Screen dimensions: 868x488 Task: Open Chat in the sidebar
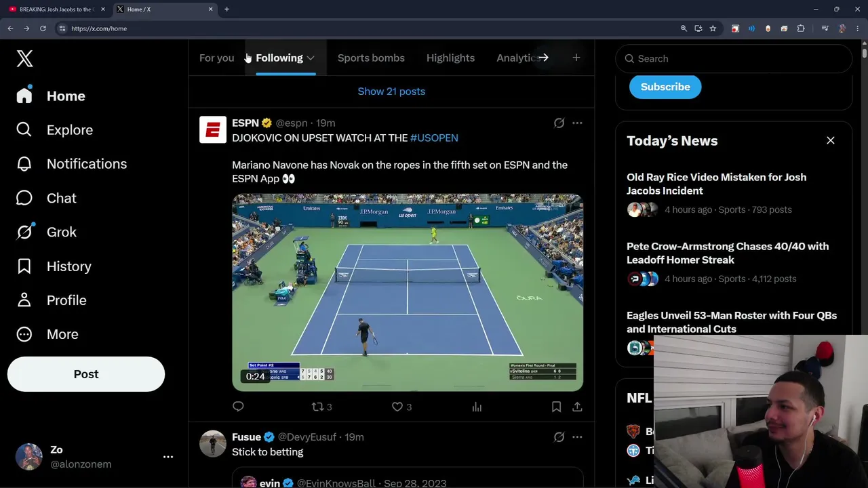pyautogui.click(x=46, y=198)
